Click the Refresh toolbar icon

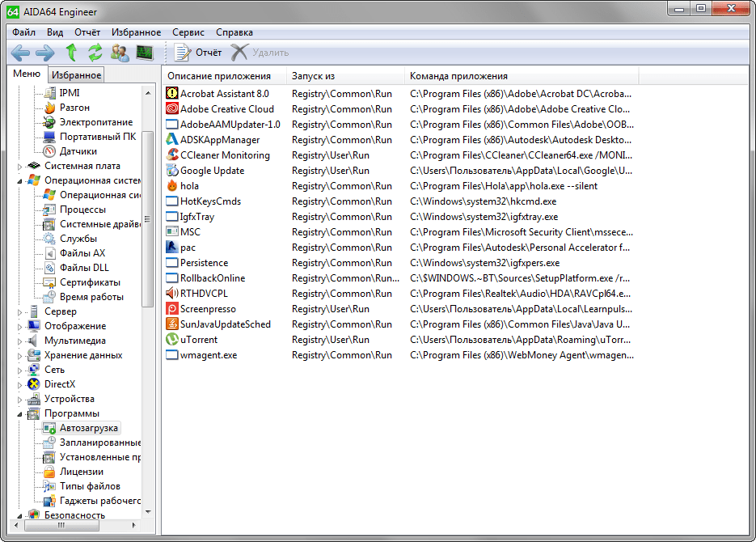[95, 52]
